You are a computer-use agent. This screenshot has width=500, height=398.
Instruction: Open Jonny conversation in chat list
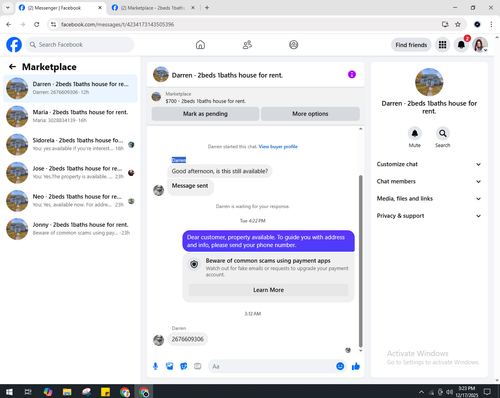click(x=70, y=229)
